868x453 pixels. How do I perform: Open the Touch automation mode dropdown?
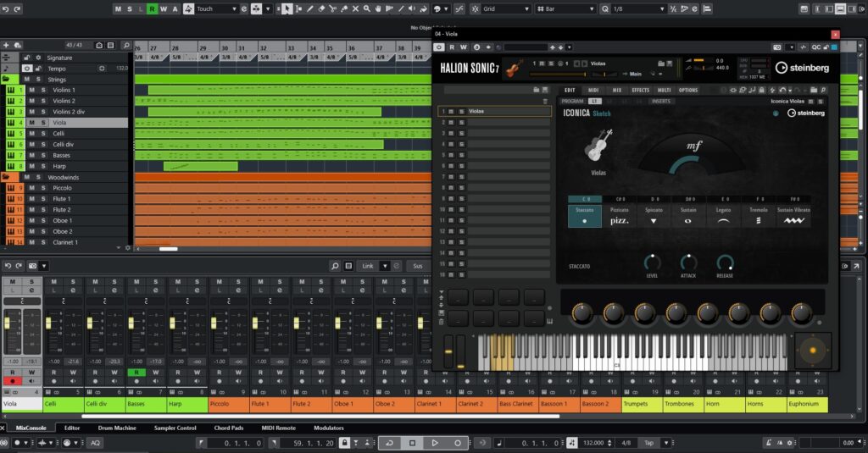click(234, 8)
